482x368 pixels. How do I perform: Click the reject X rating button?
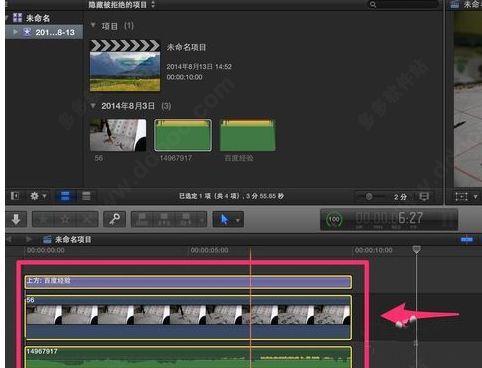[x=87, y=219]
